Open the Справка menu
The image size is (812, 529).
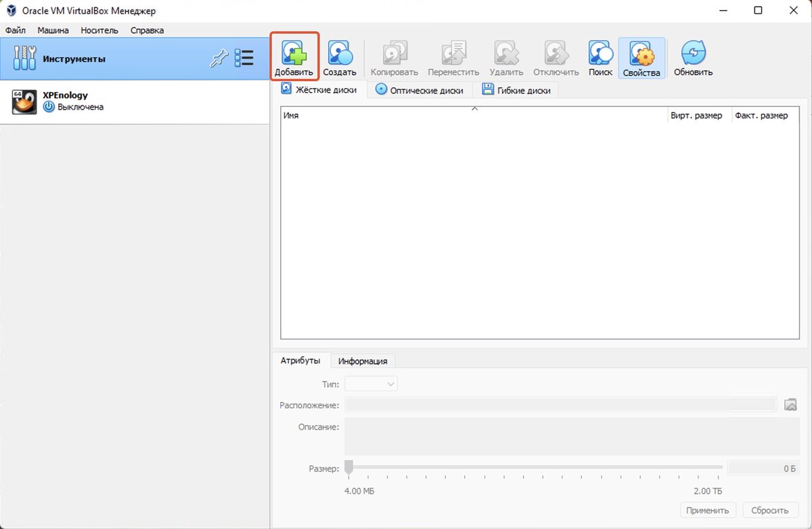(x=147, y=30)
